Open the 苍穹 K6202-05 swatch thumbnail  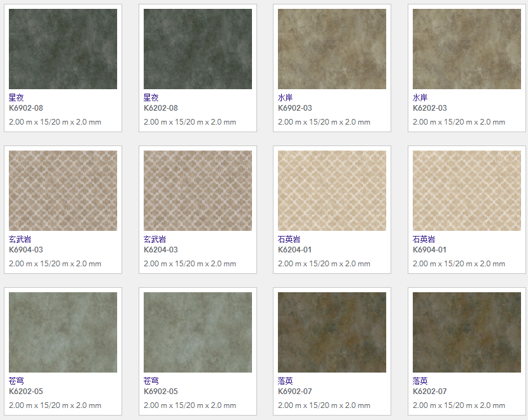pyautogui.click(x=63, y=332)
